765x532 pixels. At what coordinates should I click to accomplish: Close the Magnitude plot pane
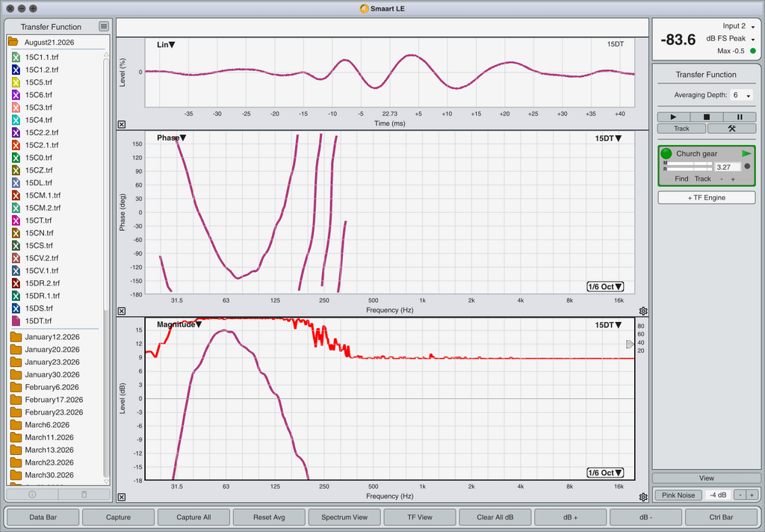122,497
